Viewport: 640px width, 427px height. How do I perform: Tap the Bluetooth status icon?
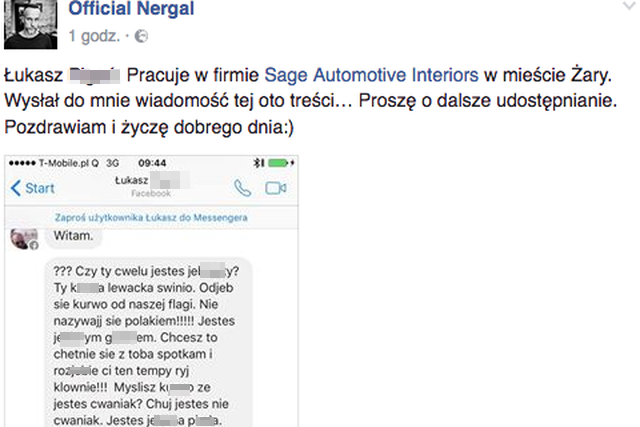(258, 163)
